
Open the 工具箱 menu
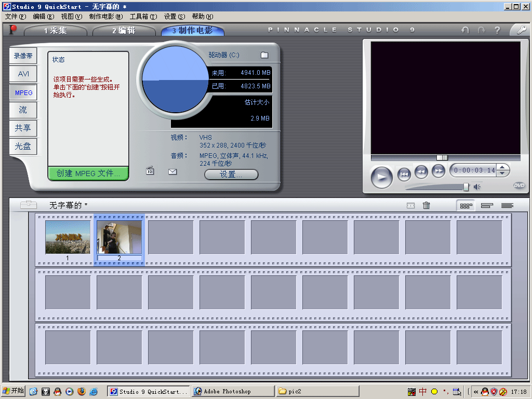point(143,17)
